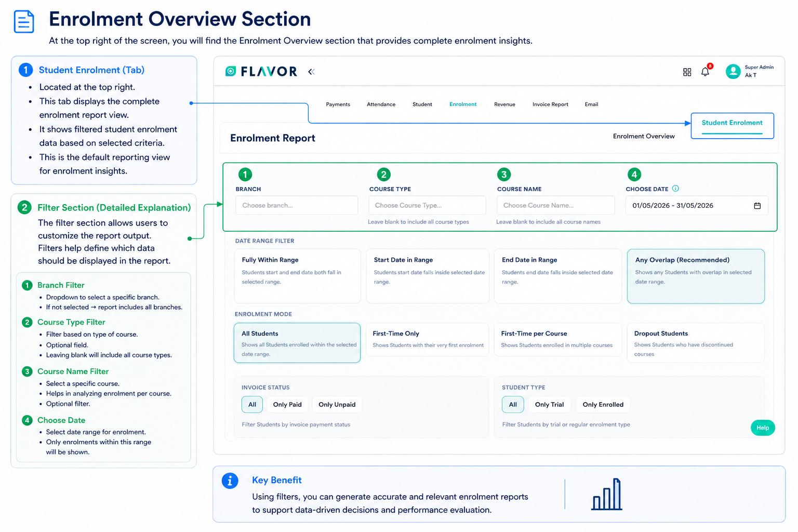798x532 pixels.
Task: Open the Choose Course Type dropdown
Action: 427,205
